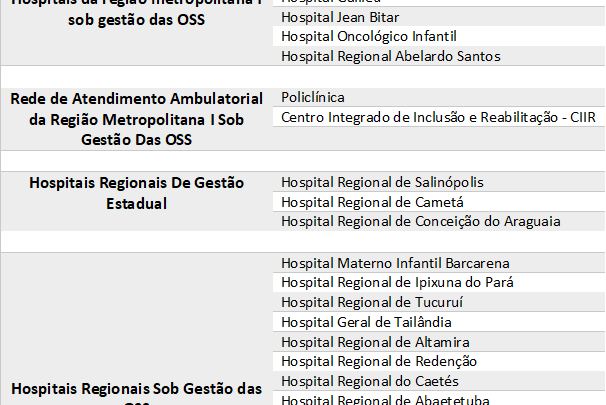Select Hospital Regional do Caetés
Screen dimensions: 606x405
370,381
